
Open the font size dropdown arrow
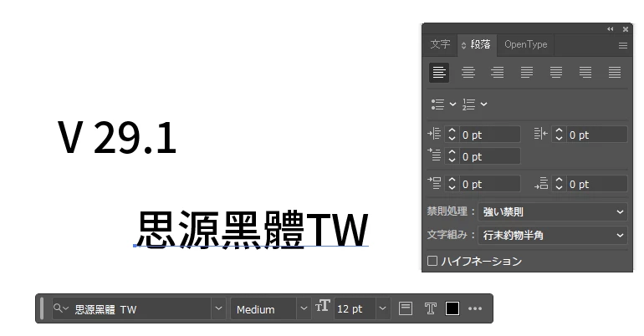(382, 308)
